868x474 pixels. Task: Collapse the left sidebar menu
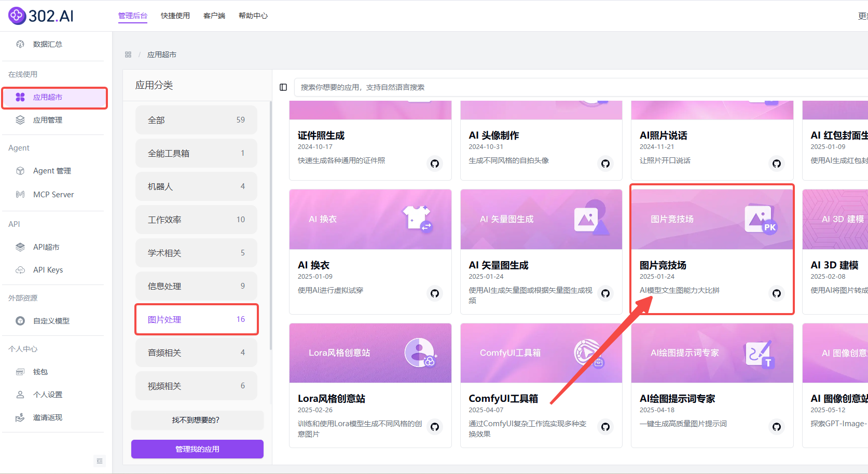[x=100, y=461]
